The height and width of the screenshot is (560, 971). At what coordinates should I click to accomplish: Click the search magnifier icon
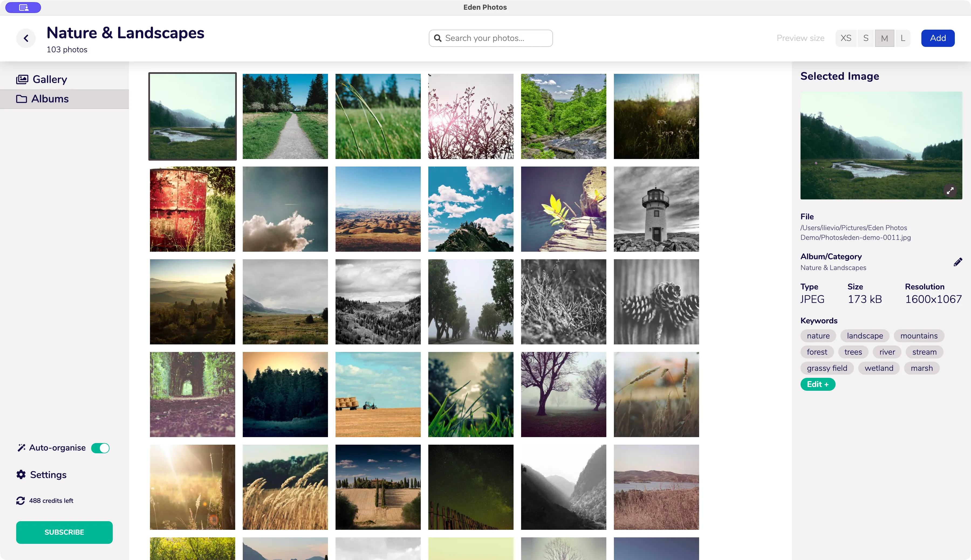tap(437, 38)
